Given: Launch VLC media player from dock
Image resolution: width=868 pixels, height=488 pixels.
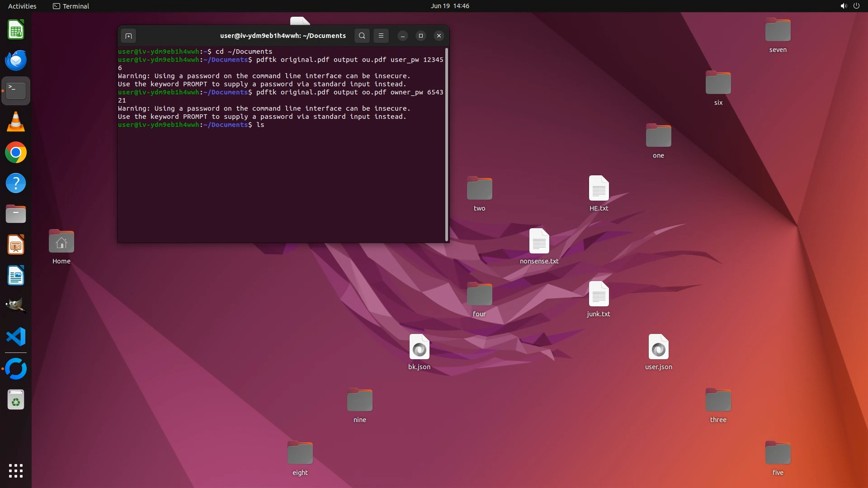Looking at the screenshot, I should pos(16,122).
